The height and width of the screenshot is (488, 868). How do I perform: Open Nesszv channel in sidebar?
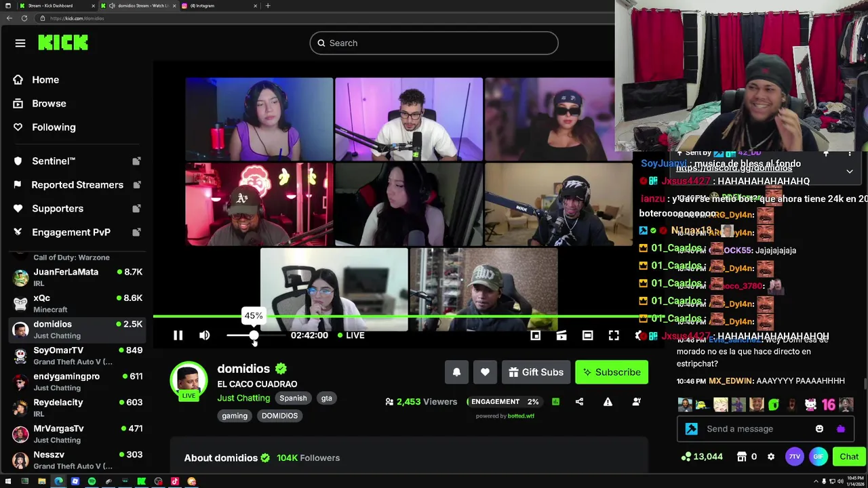click(x=77, y=460)
